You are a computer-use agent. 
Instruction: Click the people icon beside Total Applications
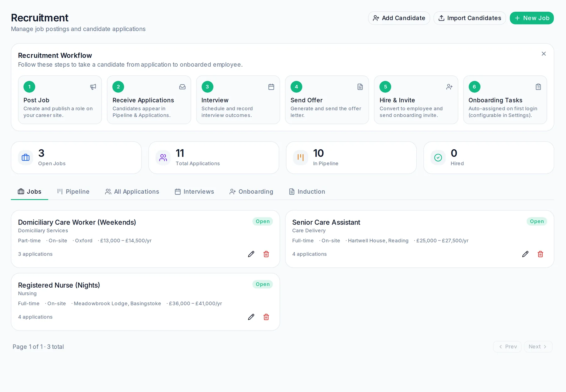[163, 157]
